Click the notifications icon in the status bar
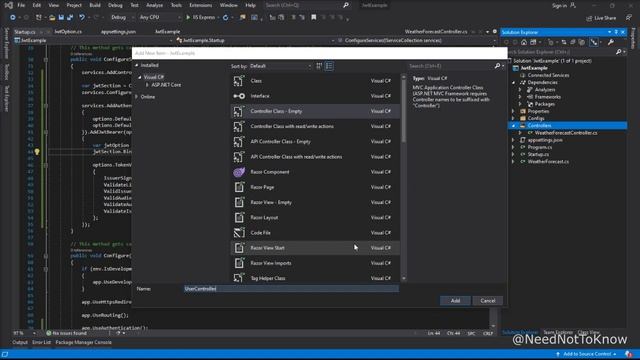640x360 pixels. click(629, 354)
